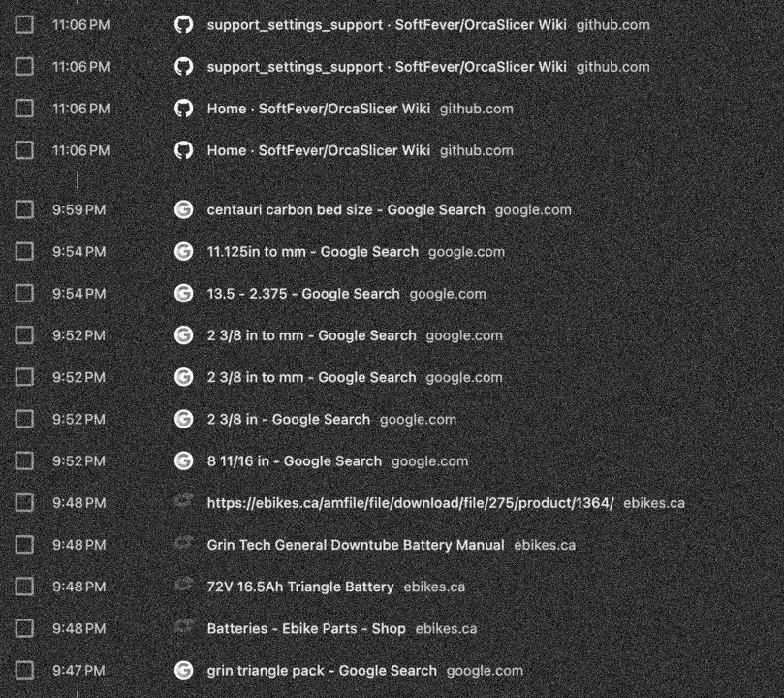Click 'google.com' next to 'centauri carbon bed size'
This screenshot has height=698, width=784.
click(533, 210)
